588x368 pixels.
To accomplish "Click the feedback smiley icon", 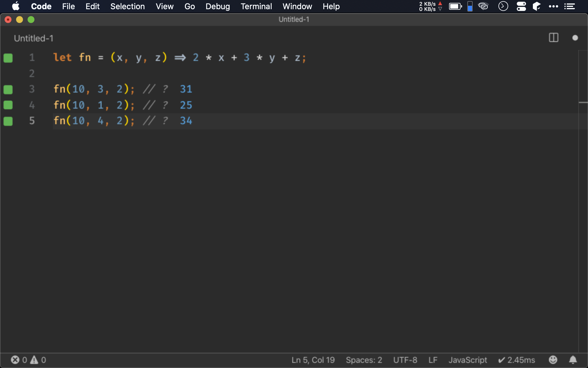I will tap(553, 360).
